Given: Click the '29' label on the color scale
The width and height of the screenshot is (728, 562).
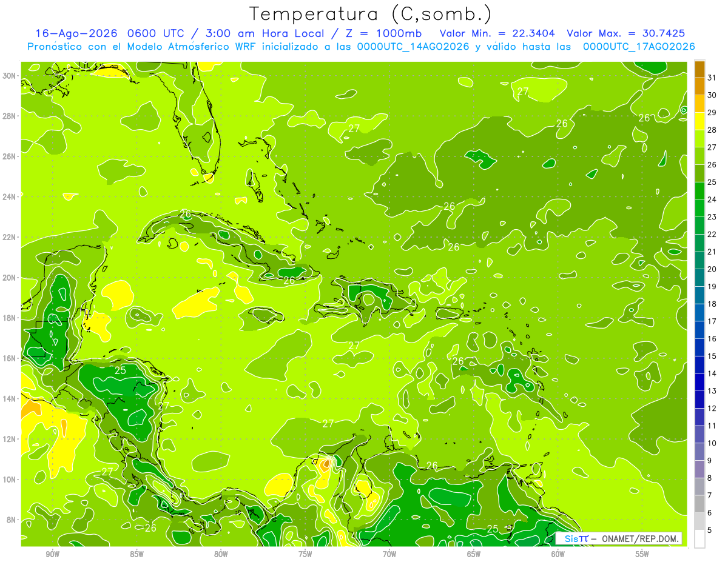Looking at the screenshot, I should click(712, 113).
